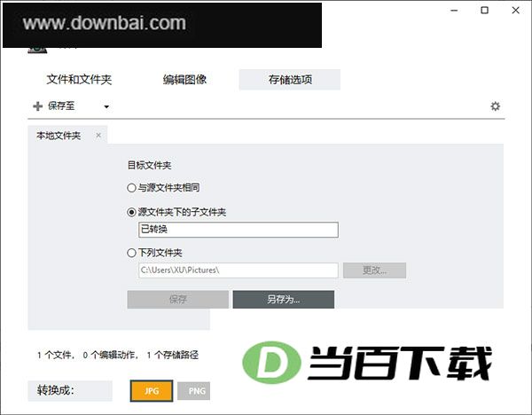Open the 编辑图像 tab

pos(184,80)
